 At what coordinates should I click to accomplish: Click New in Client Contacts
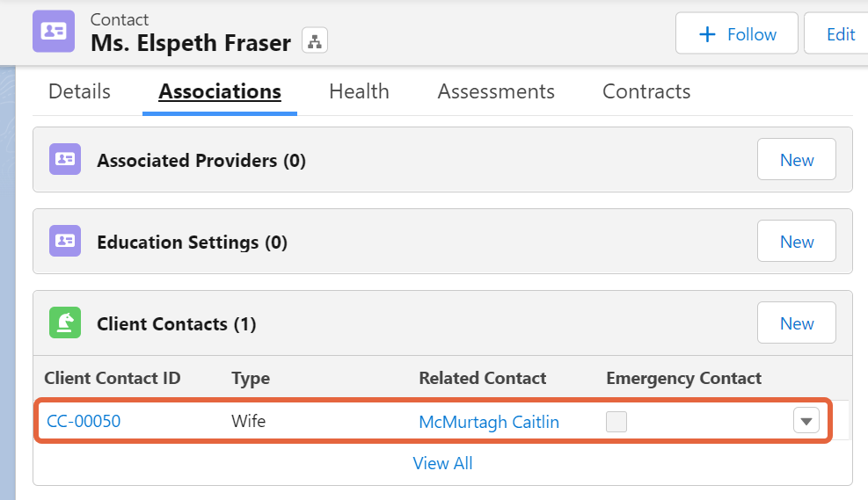tap(797, 322)
